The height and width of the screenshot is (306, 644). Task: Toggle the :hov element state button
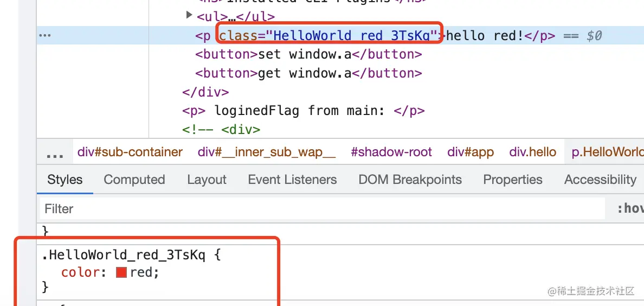point(630,208)
